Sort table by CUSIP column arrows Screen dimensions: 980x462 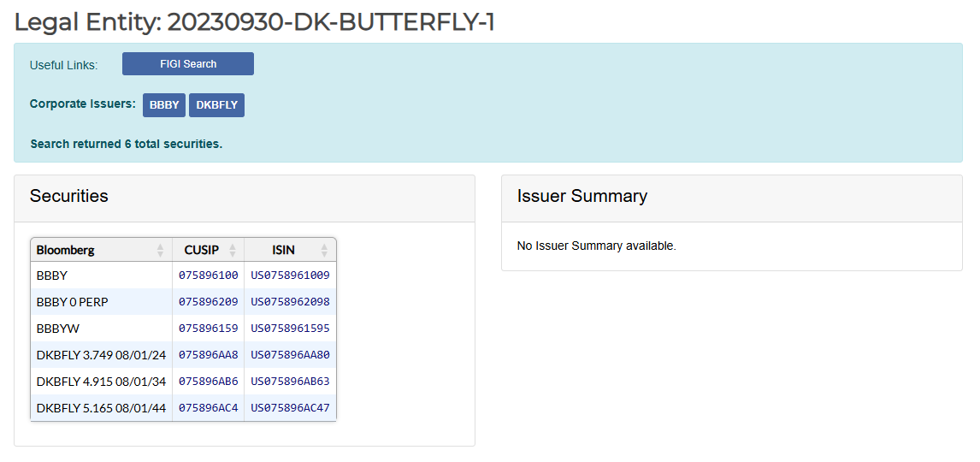pyautogui.click(x=233, y=250)
